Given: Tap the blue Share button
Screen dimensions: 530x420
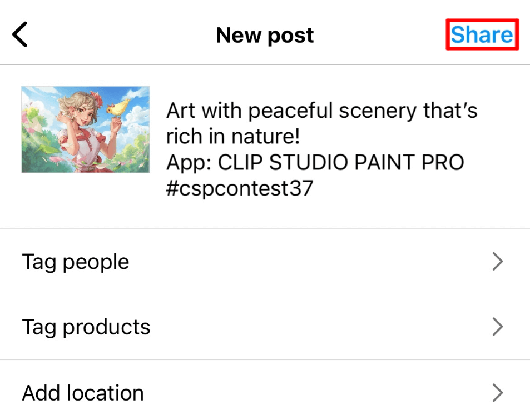Looking at the screenshot, I should point(482,35).
